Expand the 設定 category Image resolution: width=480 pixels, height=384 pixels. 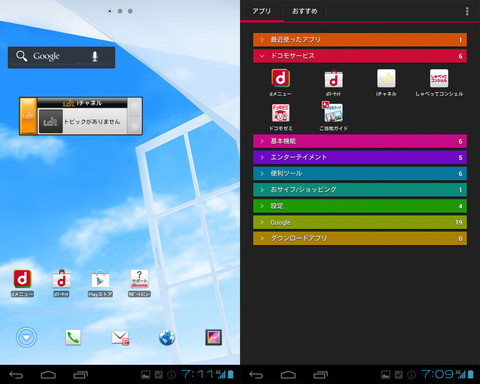tap(360, 206)
